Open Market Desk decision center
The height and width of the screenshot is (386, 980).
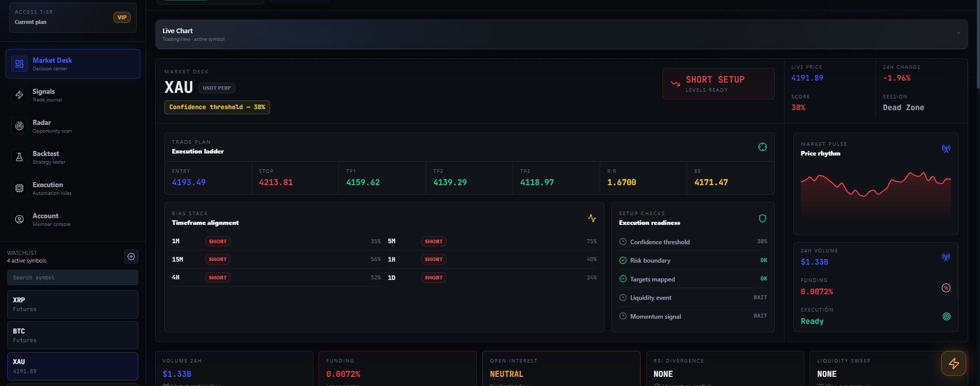pyautogui.click(x=73, y=64)
